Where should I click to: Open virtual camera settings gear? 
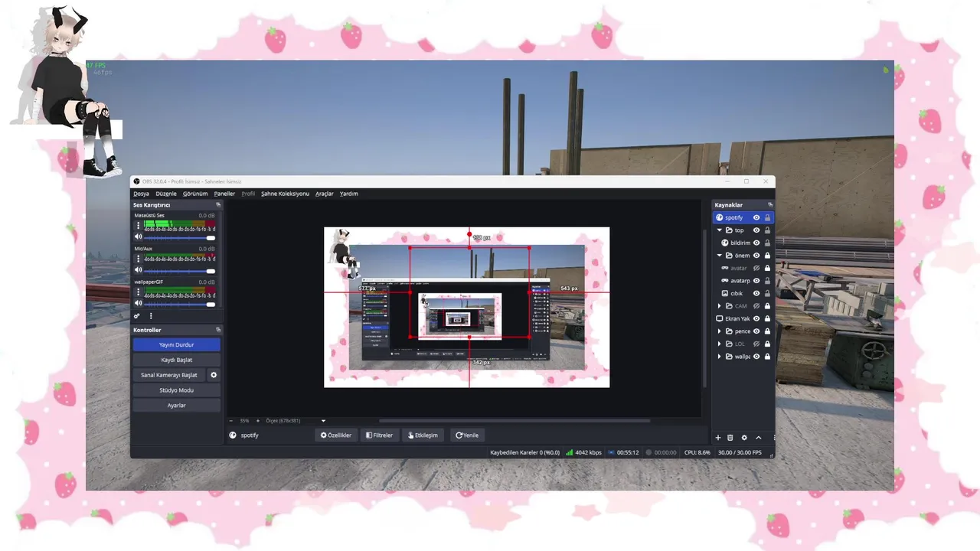[214, 375]
